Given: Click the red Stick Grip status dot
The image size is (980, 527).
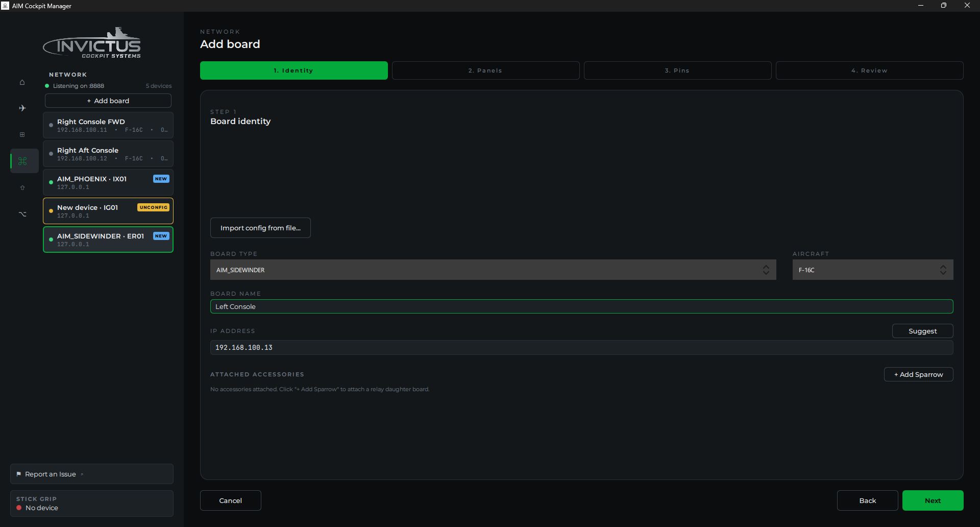Looking at the screenshot, I should 19,508.
